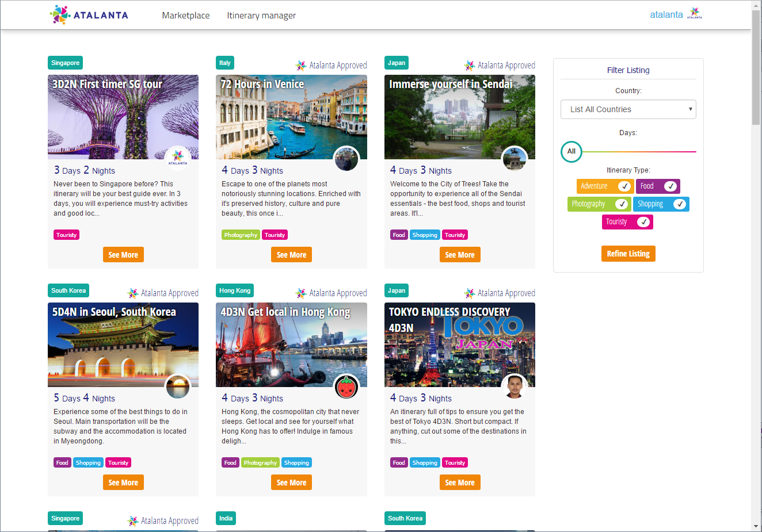Click author avatar on Sendai card
This screenshot has width=762, height=532.
coord(515,158)
